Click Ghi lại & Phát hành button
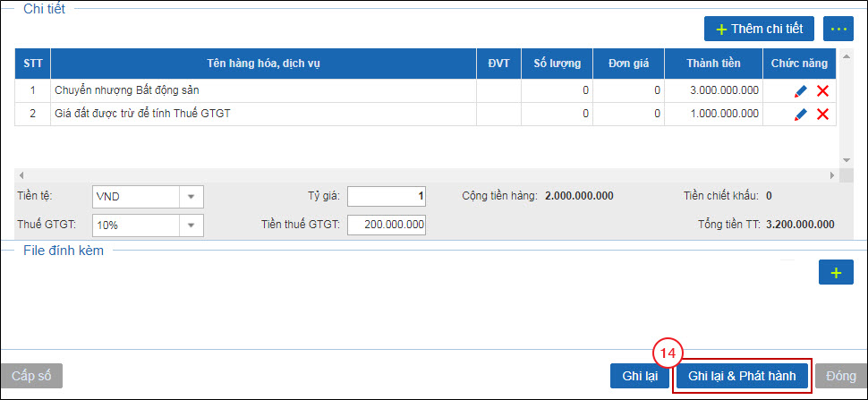The width and height of the screenshot is (868, 400). pyautogui.click(x=742, y=376)
